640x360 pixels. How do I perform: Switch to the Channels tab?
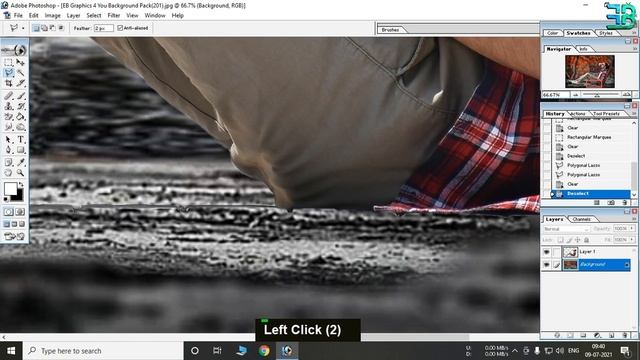click(582, 220)
